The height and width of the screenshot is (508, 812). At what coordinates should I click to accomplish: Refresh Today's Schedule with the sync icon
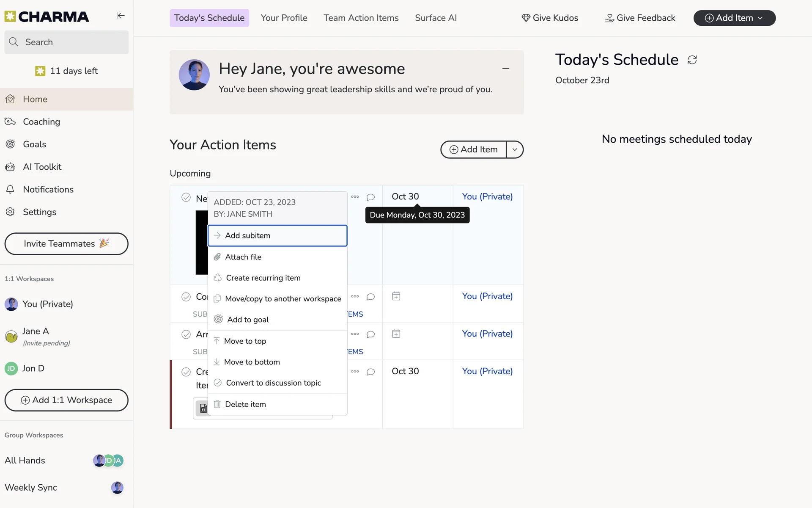coord(692,60)
